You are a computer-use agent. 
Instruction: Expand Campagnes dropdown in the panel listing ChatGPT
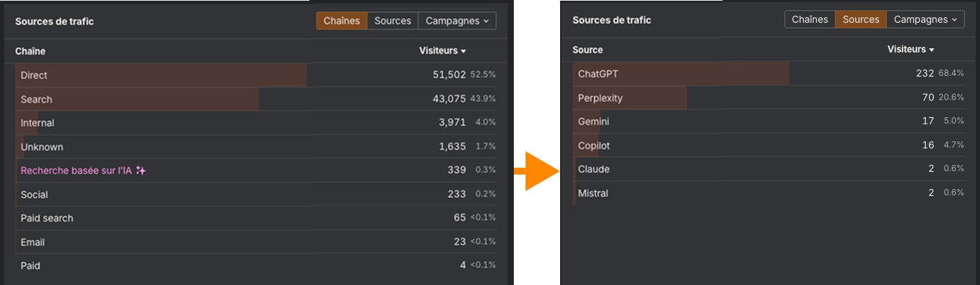pos(925,19)
